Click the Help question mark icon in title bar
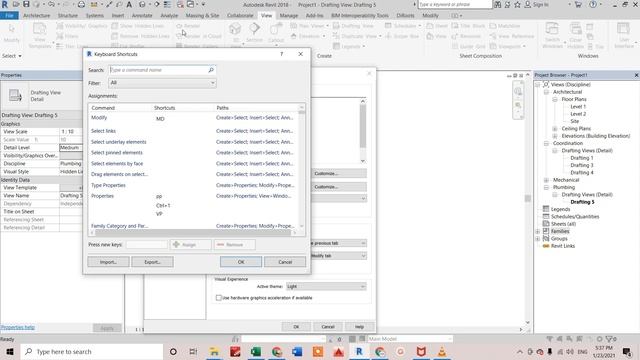640x360 pixels. pos(593,4)
